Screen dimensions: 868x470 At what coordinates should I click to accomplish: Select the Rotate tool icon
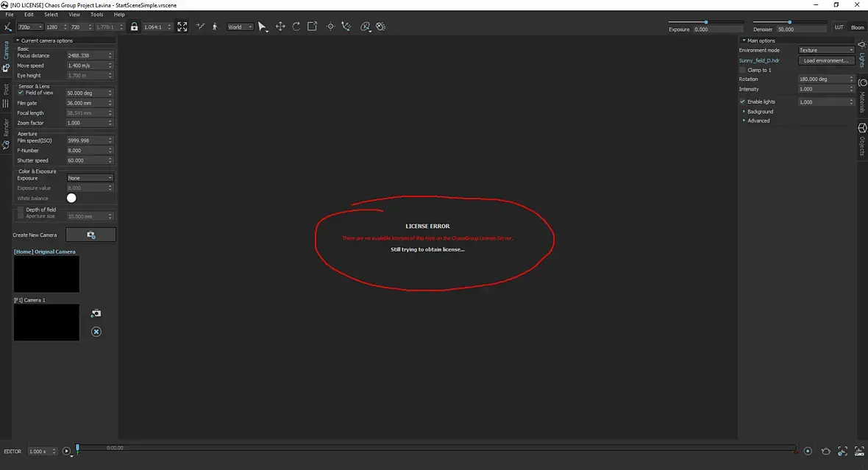pos(296,26)
